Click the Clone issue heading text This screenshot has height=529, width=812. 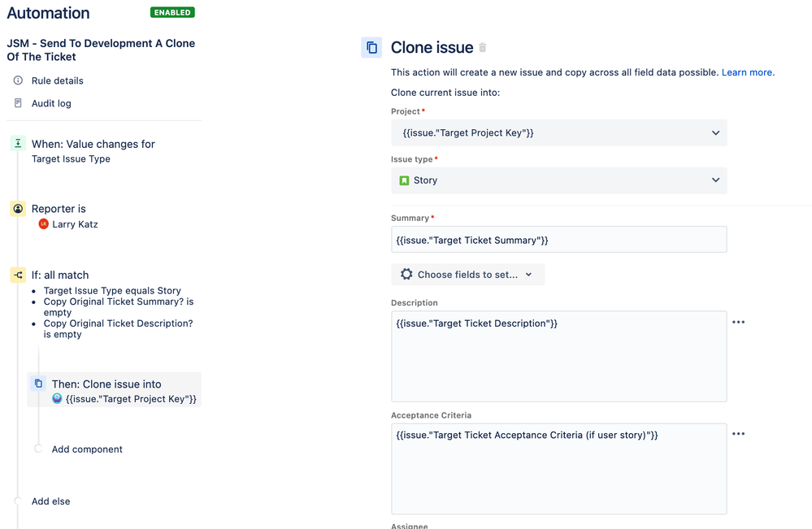[432, 48]
